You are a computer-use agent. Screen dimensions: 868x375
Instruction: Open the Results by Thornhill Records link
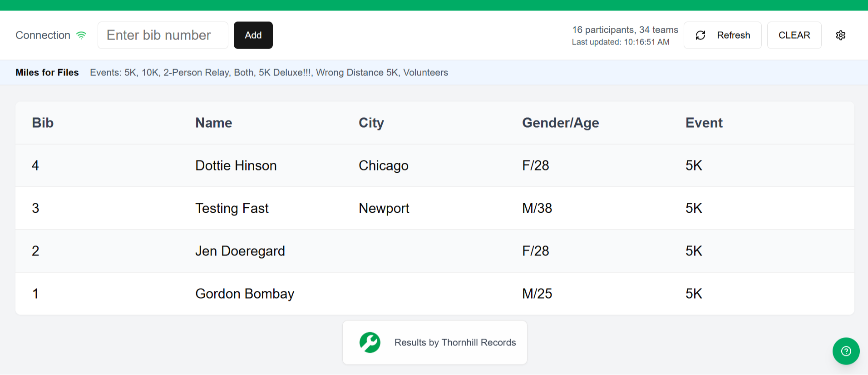point(455,342)
